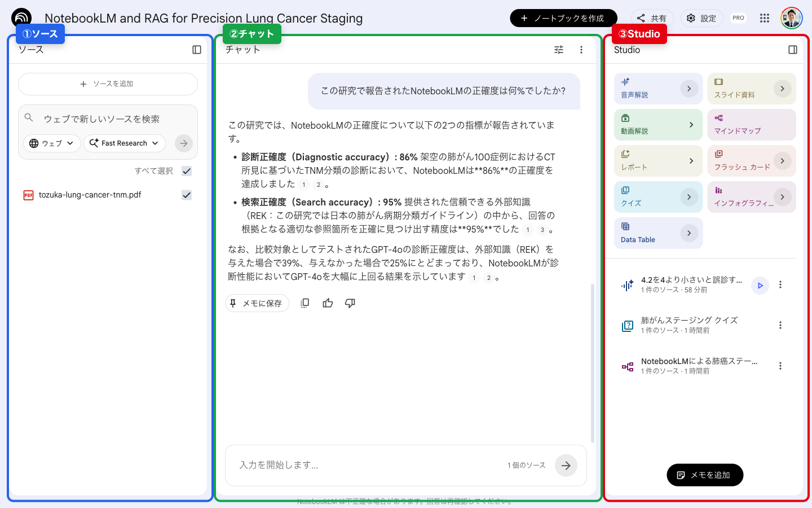Submit the web source search arrow
812x508 pixels.
click(x=184, y=143)
